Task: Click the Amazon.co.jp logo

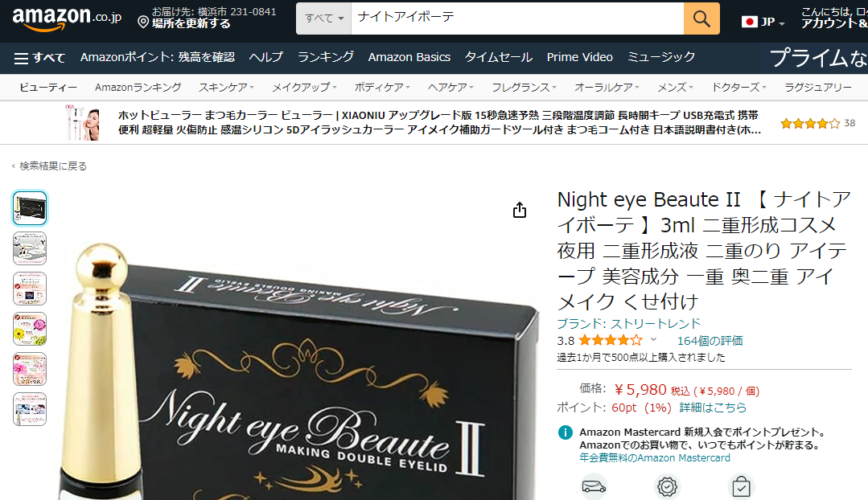Action: tap(67, 18)
